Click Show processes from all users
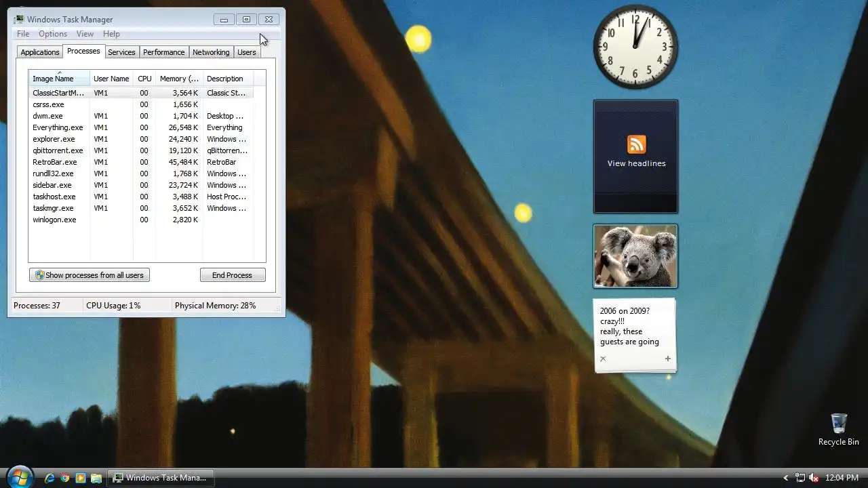 coord(90,275)
